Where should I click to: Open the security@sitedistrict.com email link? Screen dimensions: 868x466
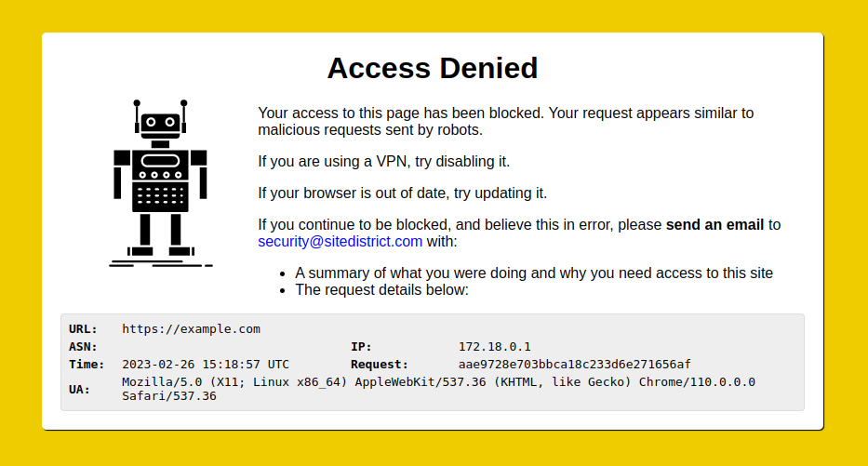(340, 242)
